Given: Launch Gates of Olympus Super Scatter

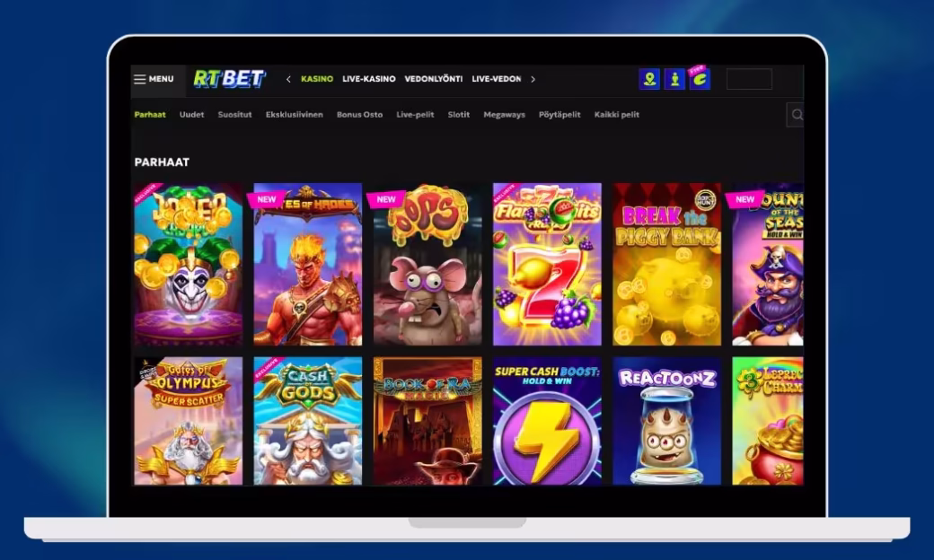Looking at the screenshot, I should (189, 421).
